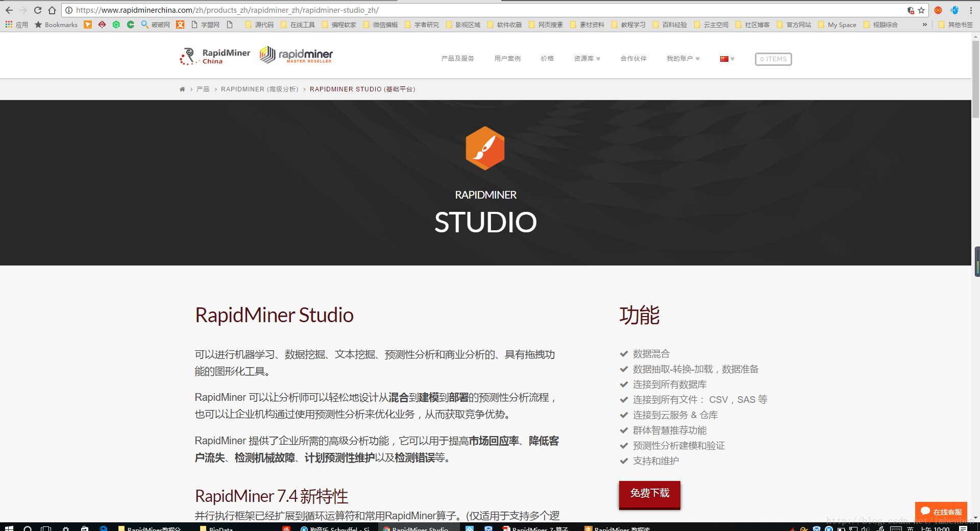
Task: Open the orange 文 bookmark icon
Action: (x=180, y=25)
